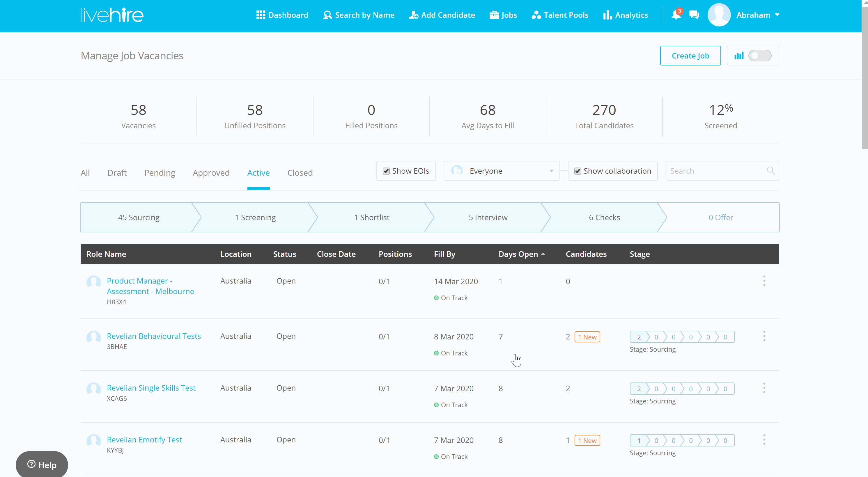The width and height of the screenshot is (868, 477).
Task: Click the bar chart analytics view icon
Action: coord(739,56)
